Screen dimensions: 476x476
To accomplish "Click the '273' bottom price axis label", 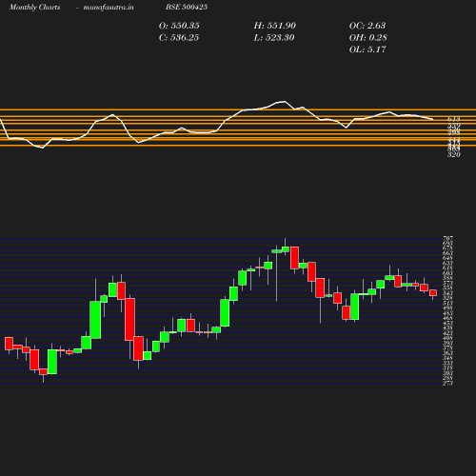I will coord(447,384).
